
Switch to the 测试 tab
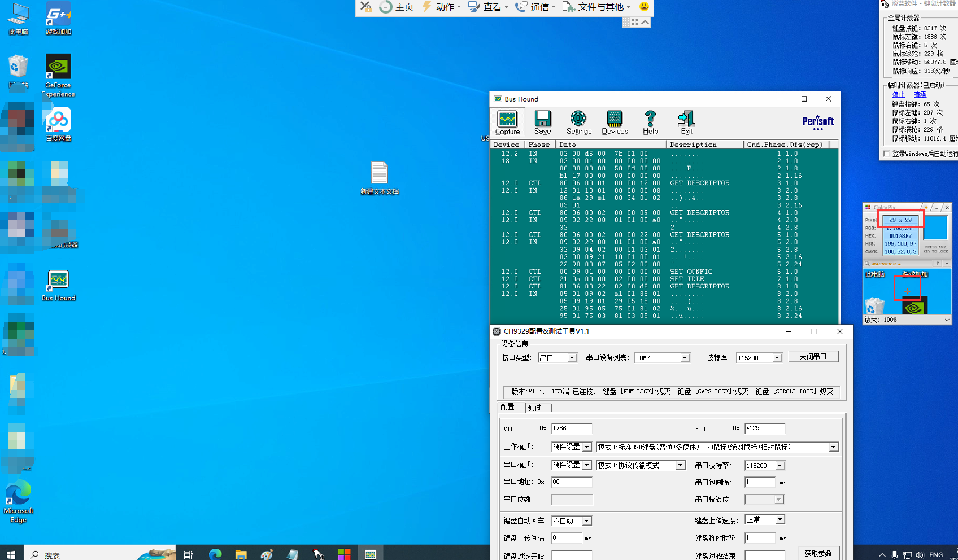[535, 408]
